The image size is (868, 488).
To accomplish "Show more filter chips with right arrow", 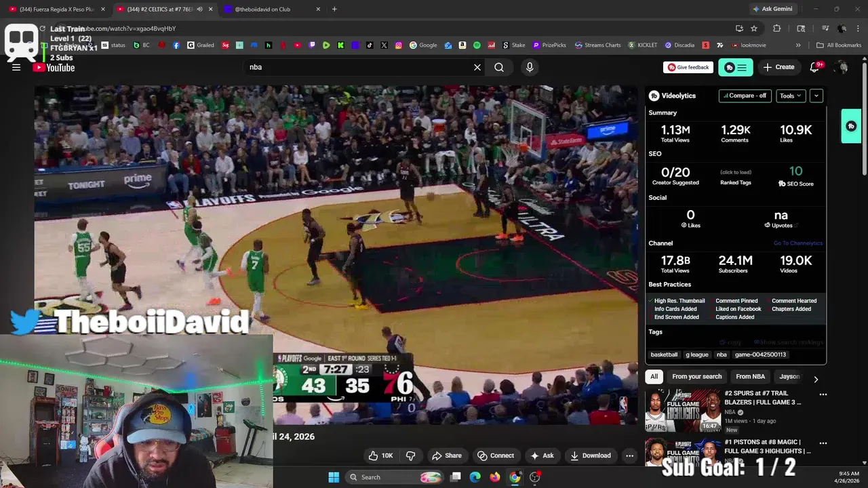I will tap(816, 379).
